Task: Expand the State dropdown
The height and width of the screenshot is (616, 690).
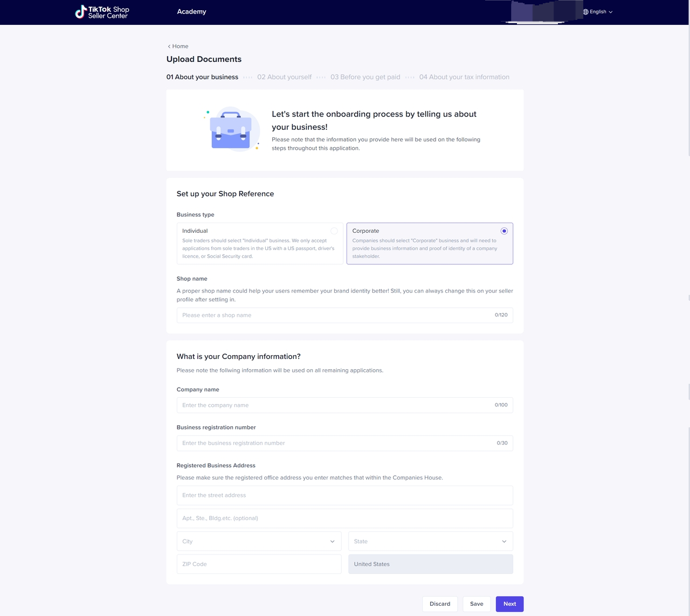Action: (430, 541)
